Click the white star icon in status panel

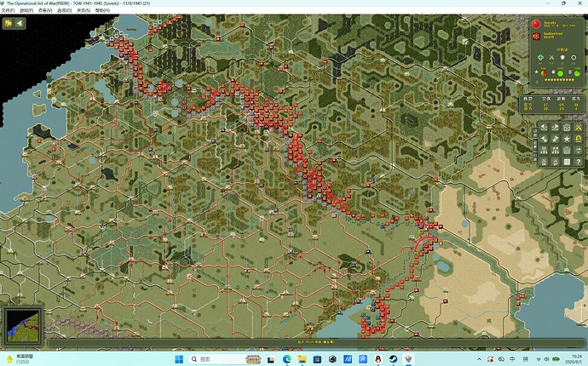(536, 72)
